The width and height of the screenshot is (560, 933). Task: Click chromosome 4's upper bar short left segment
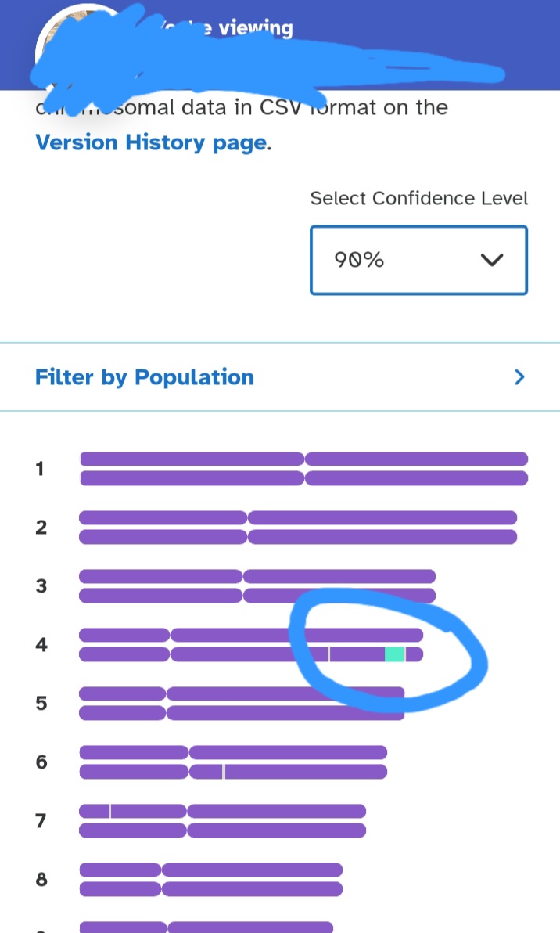coord(124,635)
